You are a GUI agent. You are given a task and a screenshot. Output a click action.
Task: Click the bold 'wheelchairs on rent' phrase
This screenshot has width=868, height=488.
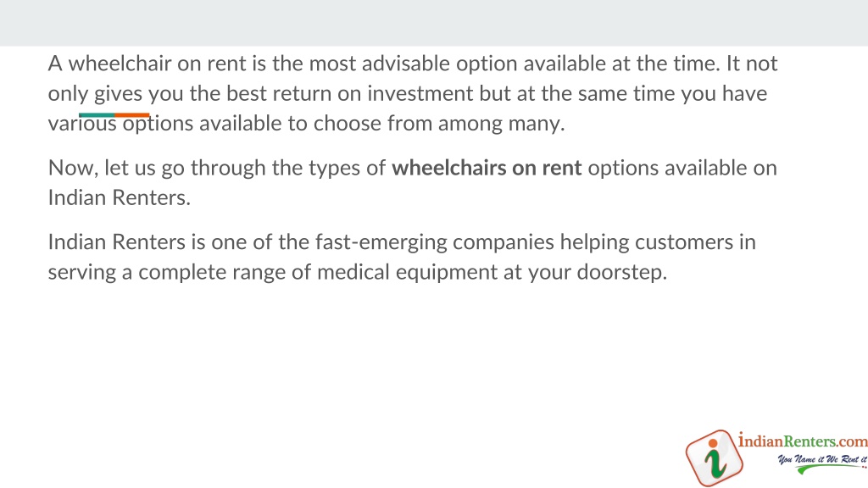pos(487,168)
